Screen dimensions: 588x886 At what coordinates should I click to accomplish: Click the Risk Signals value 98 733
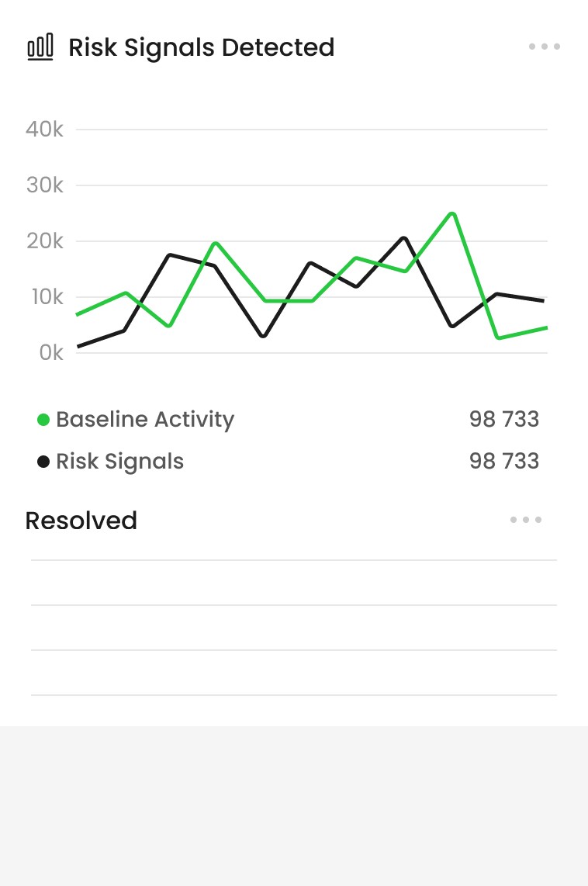(x=504, y=461)
